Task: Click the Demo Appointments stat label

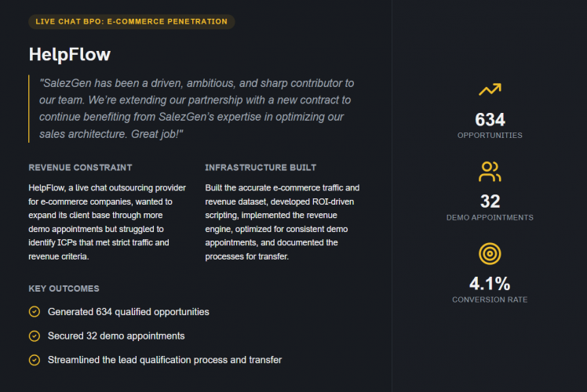Action: tap(490, 217)
